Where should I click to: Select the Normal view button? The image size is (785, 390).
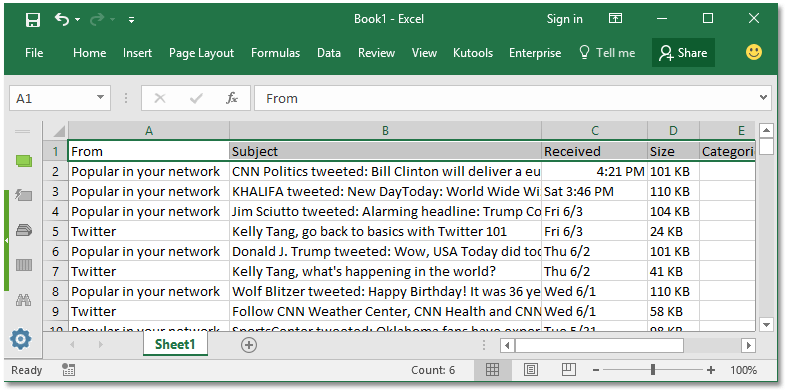(x=493, y=370)
